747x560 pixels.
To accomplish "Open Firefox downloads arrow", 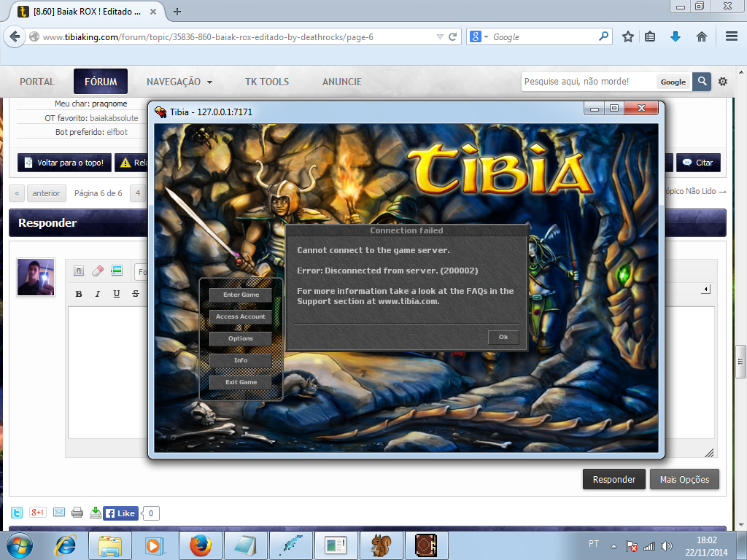I will click(x=675, y=36).
